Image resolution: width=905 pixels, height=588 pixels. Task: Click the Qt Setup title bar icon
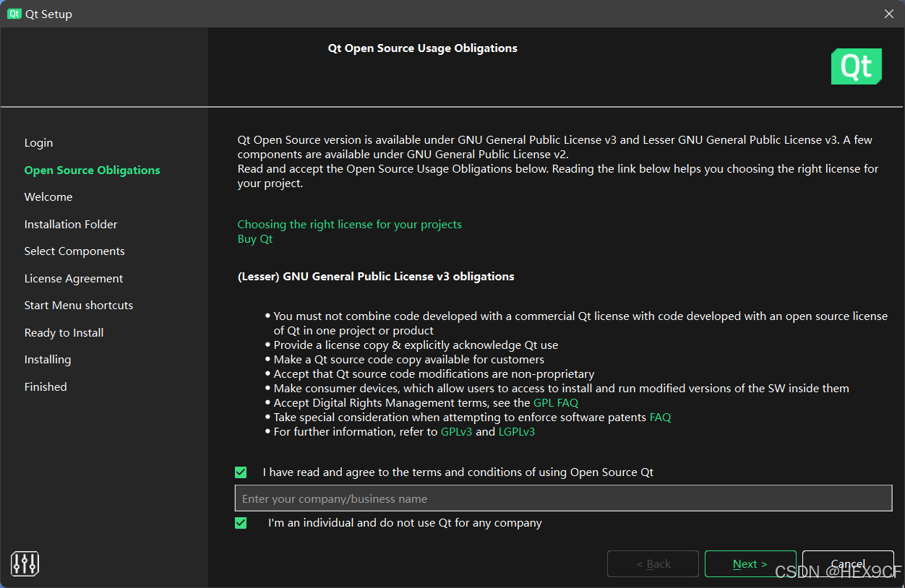14,14
